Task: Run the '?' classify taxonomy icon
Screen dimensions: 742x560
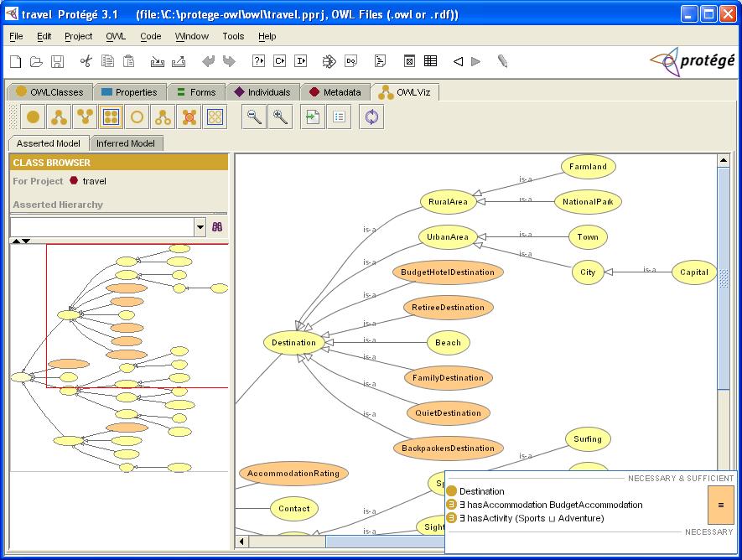Action: click(258, 61)
